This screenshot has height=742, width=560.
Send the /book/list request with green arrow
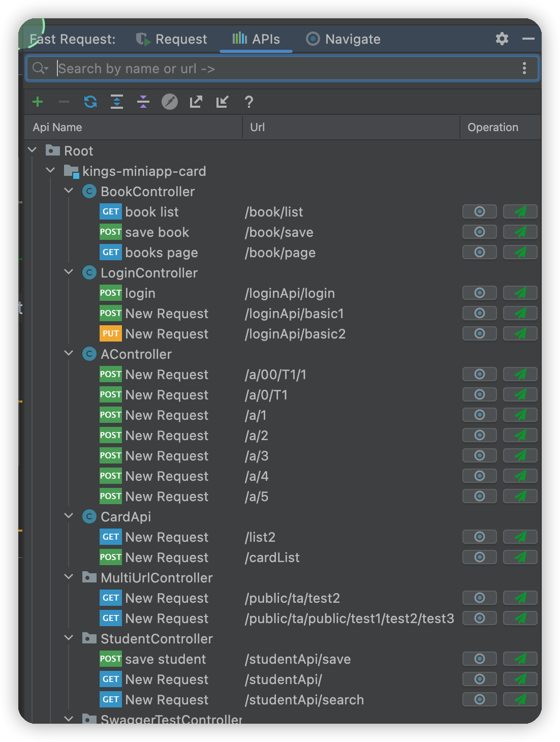pyautogui.click(x=520, y=211)
